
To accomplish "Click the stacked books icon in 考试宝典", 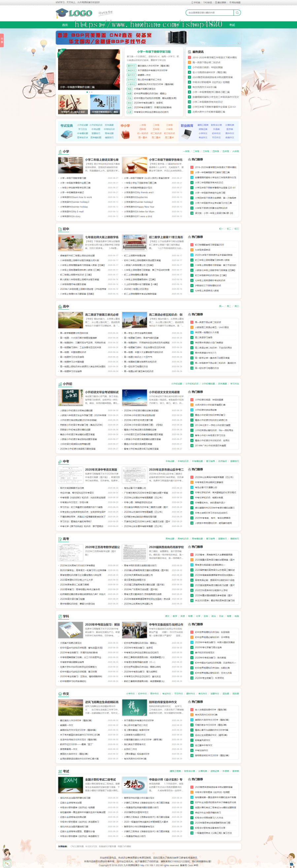I will [66, 135].
